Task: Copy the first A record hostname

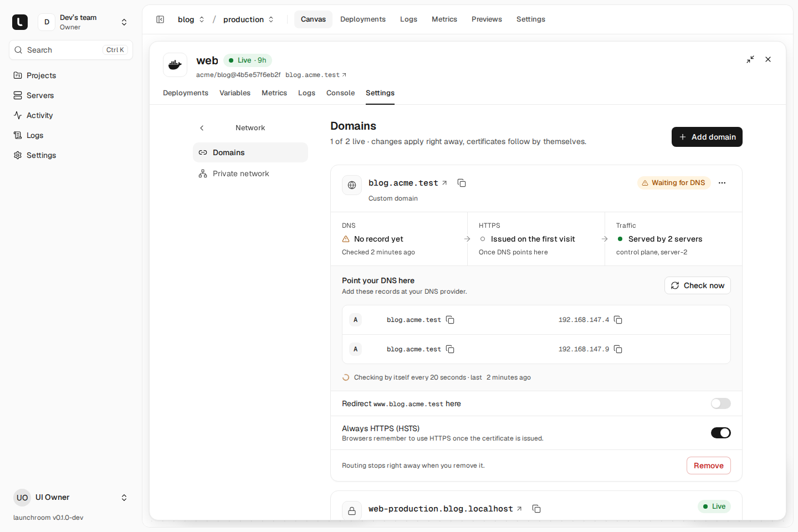Action: click(451, 320)
